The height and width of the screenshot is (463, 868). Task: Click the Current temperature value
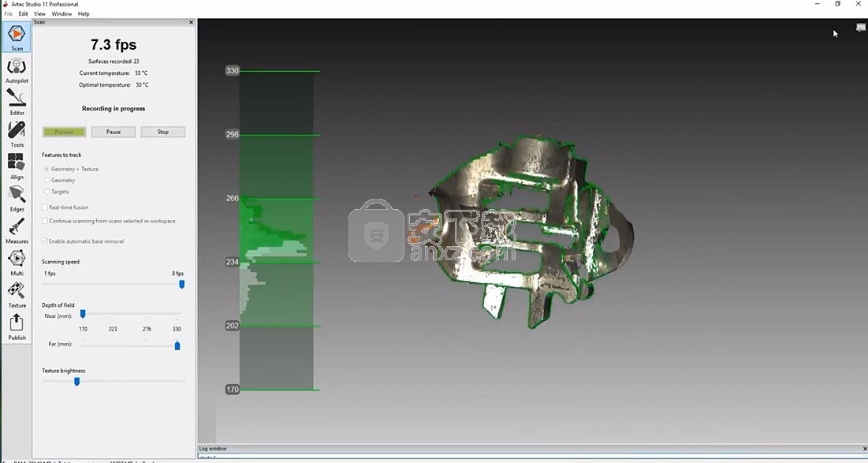[141, 73]
